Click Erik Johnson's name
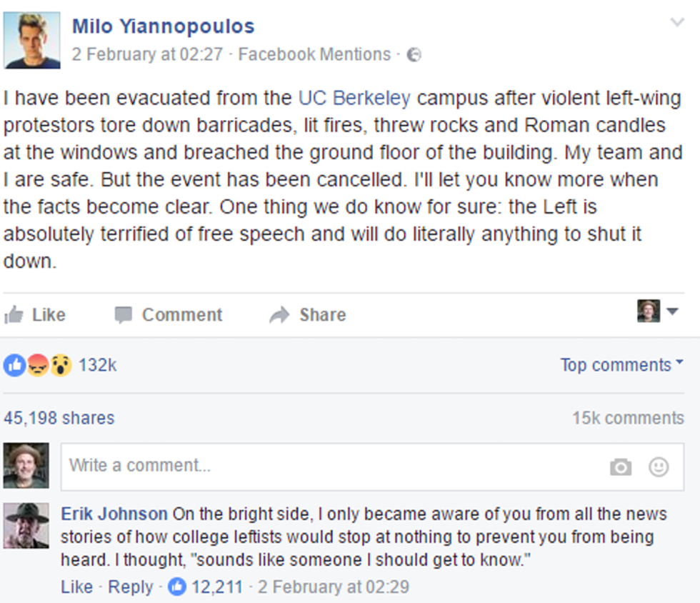Image resolution: width=700 pixels, height=603 pixels. (114, 514)
